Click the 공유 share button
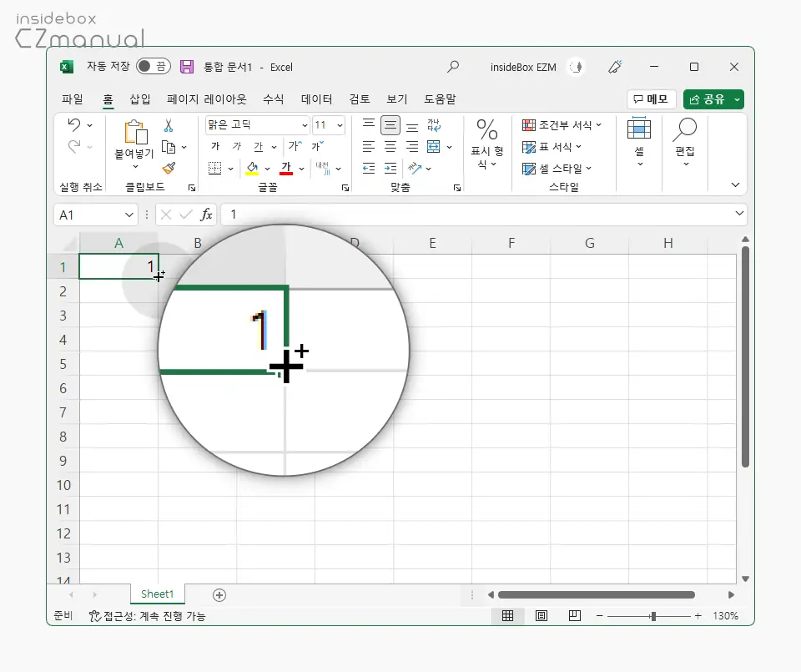The width and height of the screenshot is (801, 672). click(707, 99)
